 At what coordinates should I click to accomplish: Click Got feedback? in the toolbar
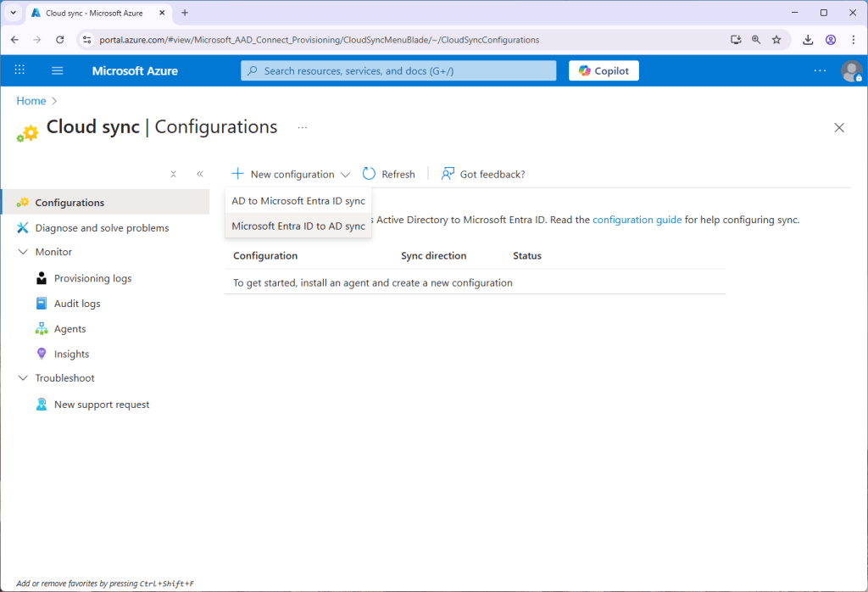(x=483, y=174)
